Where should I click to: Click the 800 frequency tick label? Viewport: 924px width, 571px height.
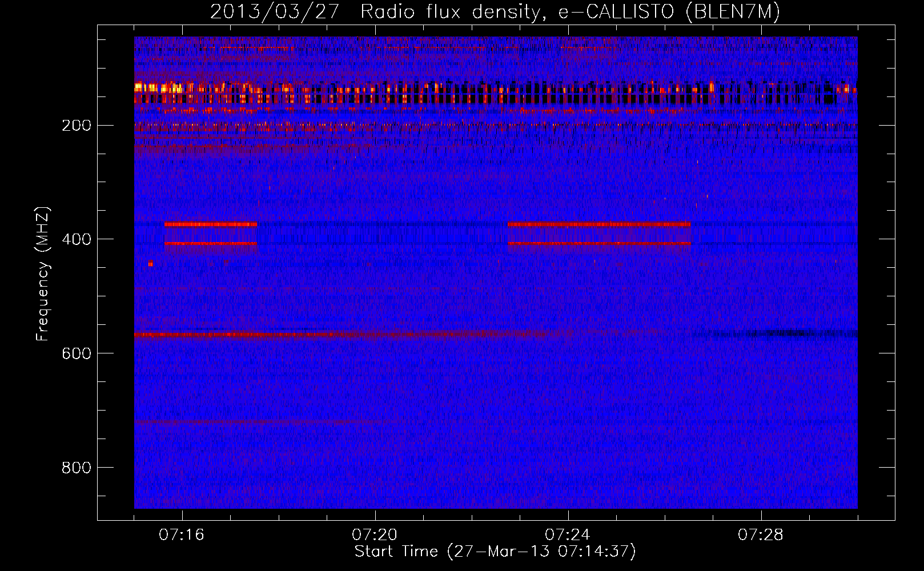pyautogui.click(x=77, y=468)
